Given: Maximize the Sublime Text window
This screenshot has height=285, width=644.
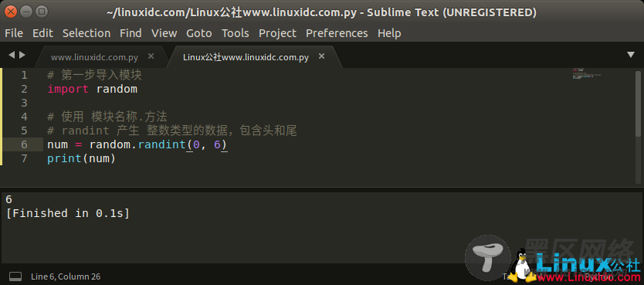Looking at the screenshot, I should point(42,12).
